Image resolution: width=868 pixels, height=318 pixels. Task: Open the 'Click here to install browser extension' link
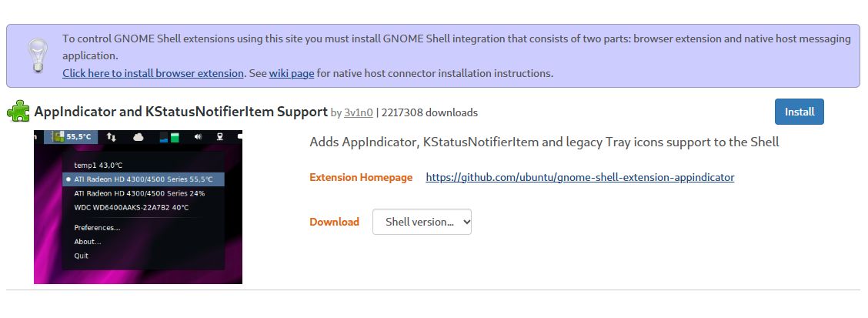[153, 74]
